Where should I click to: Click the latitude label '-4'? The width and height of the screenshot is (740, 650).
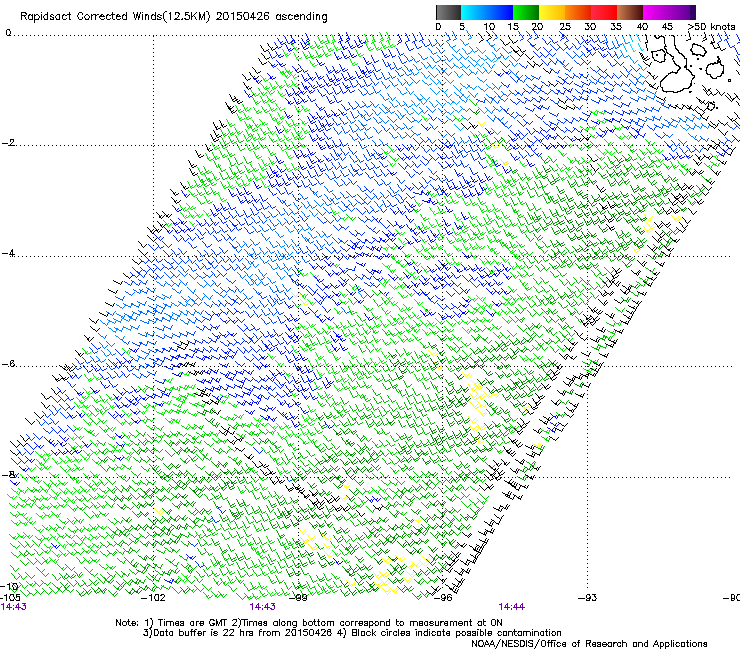pyautogui.click(x=8, y=254)
